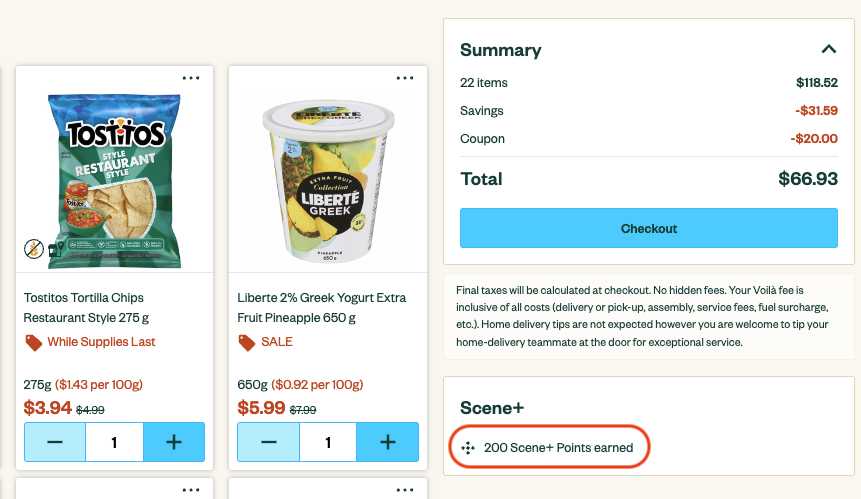
Task: Open options menu on card below Liberte
Action: click(x=405, y=490)
